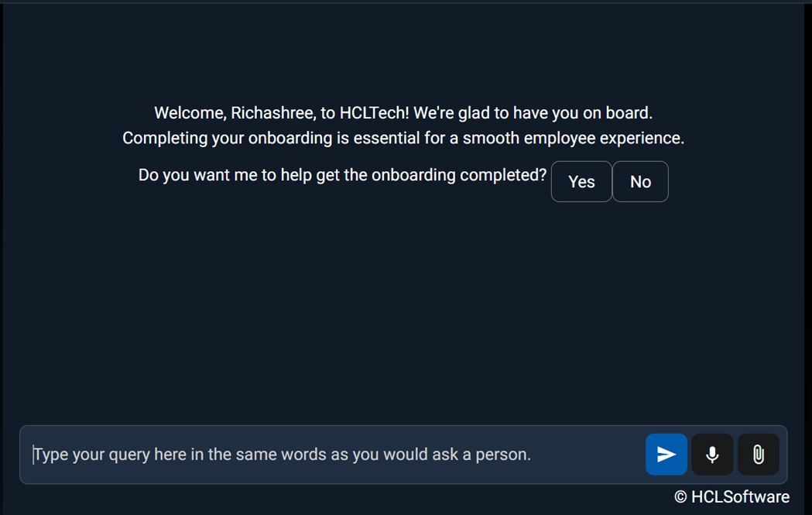Open the HCLSoftware footer text
The width and height of the screenshot is (812, 515).
pyautogui.click(x=740, y=497)
